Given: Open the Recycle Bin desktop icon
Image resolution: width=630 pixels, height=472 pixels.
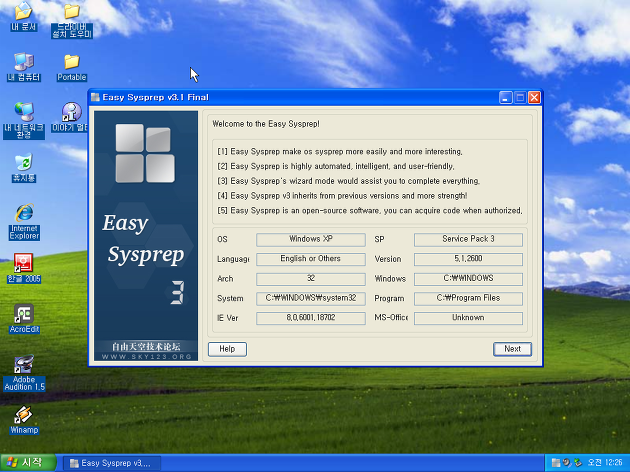Looking at the screenshot, I should 24,168.
